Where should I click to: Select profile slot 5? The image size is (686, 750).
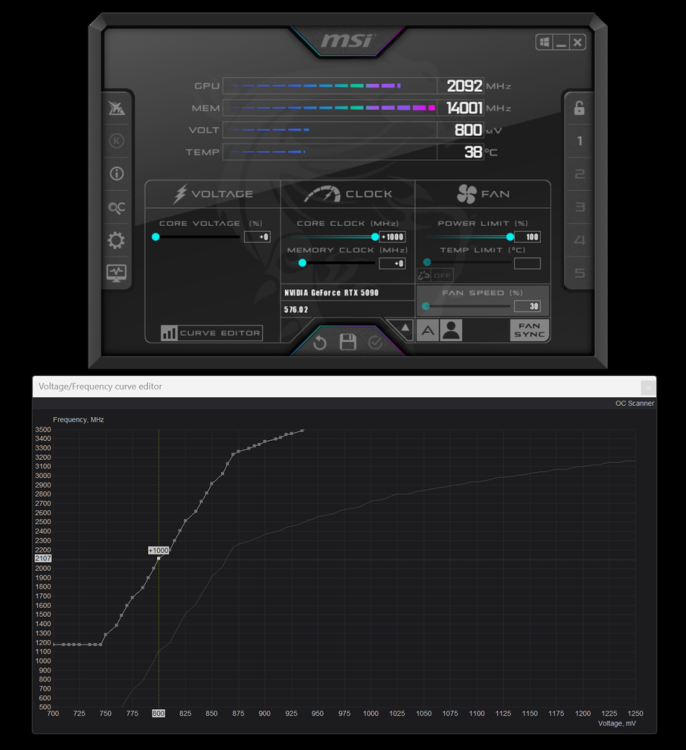579,273
